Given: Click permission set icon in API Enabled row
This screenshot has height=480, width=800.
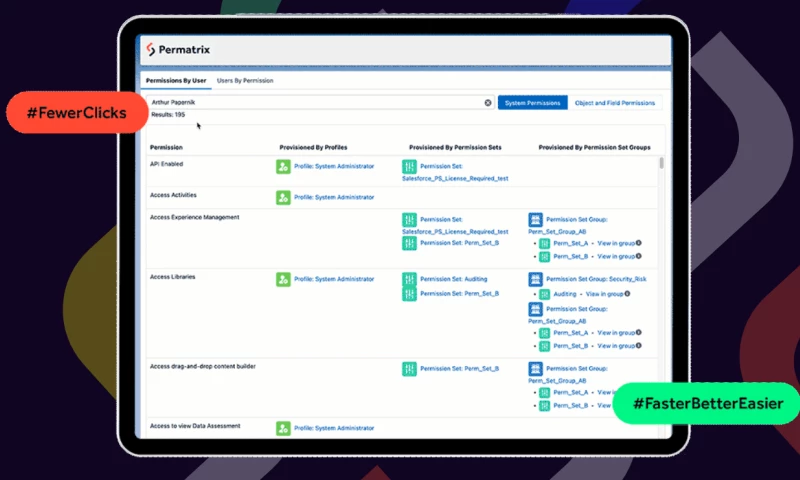Looking at the screenshot, I should (409, 167).
